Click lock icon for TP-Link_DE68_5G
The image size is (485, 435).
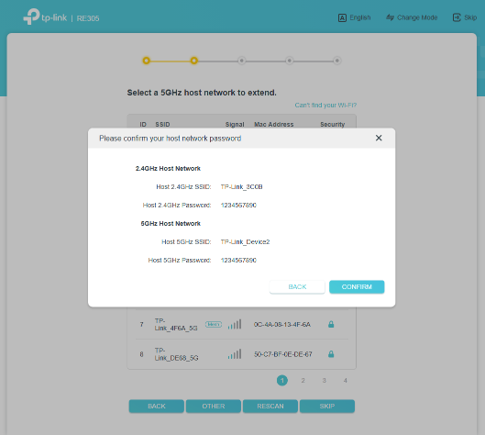331,354
